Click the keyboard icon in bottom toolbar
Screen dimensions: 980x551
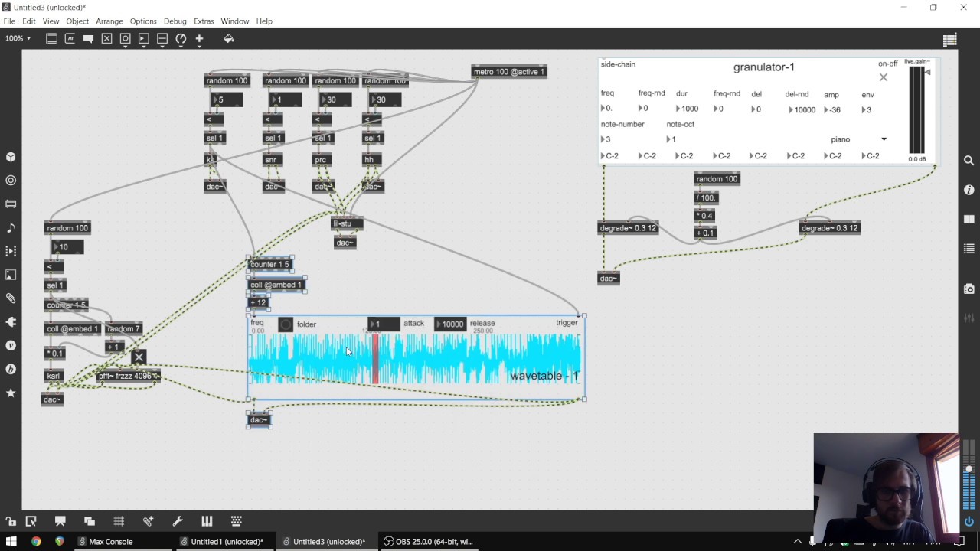pyautogui.click(x=237, y=521)
